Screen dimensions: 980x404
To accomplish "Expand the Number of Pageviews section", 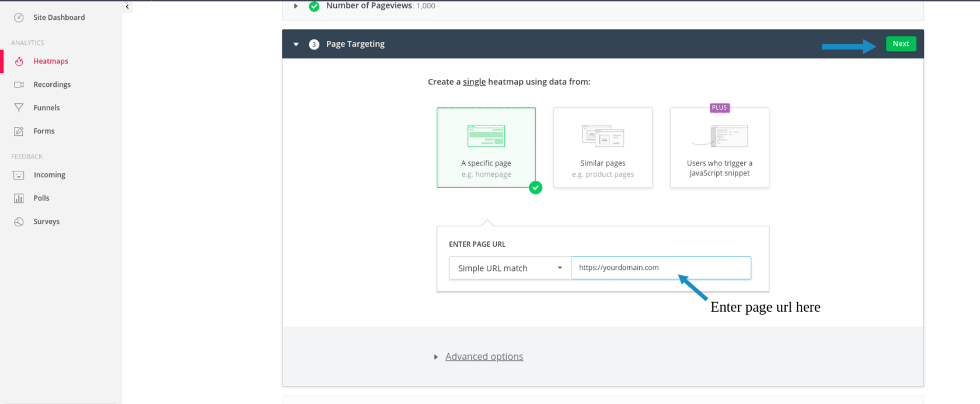I will [296, 6].
